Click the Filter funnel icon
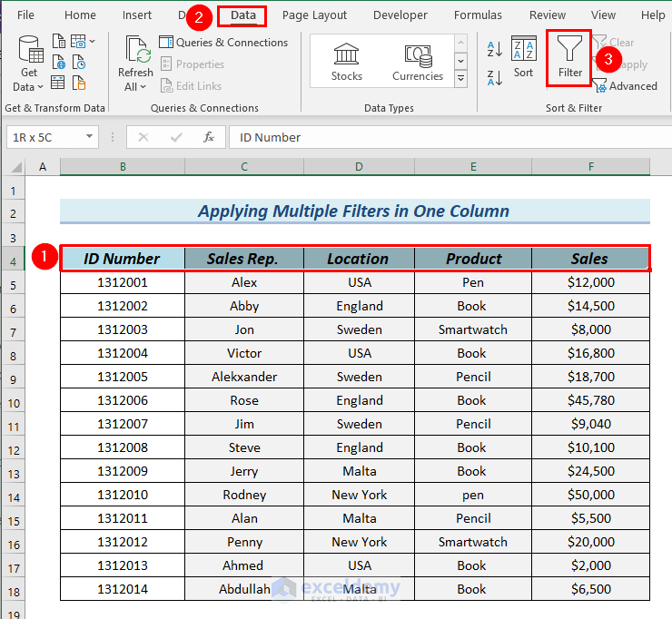672x619 pixels. [569, 50]
